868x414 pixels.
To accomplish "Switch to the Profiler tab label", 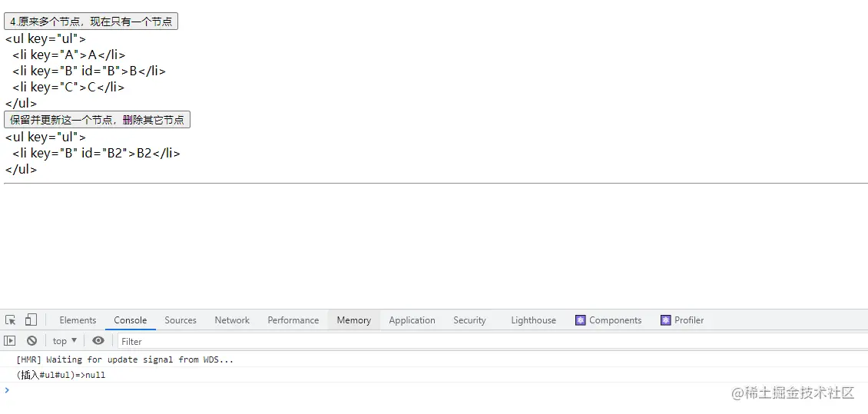I will [x=689, y=320].
